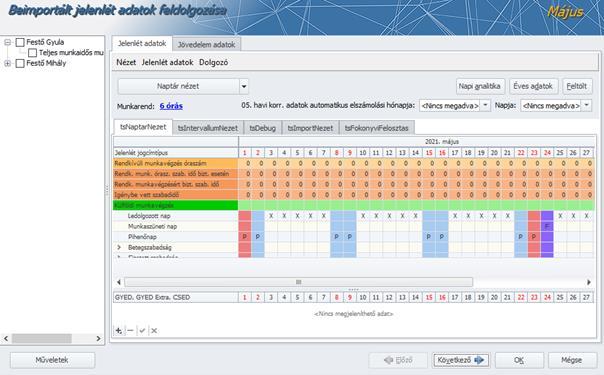This screenshot has width=604, height=375.
Task: Click the tree panel scroll right arrow
Action: coord(98,338)
